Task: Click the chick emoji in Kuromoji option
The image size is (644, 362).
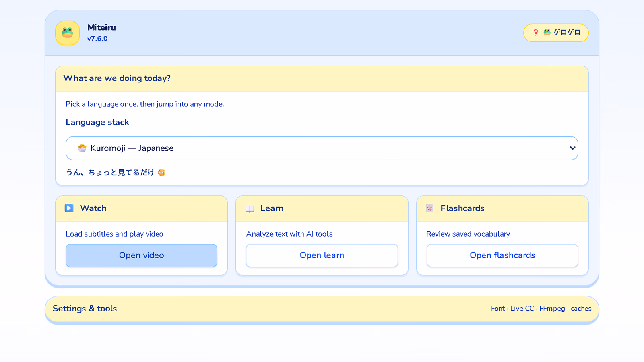Action: coord(82,148)
